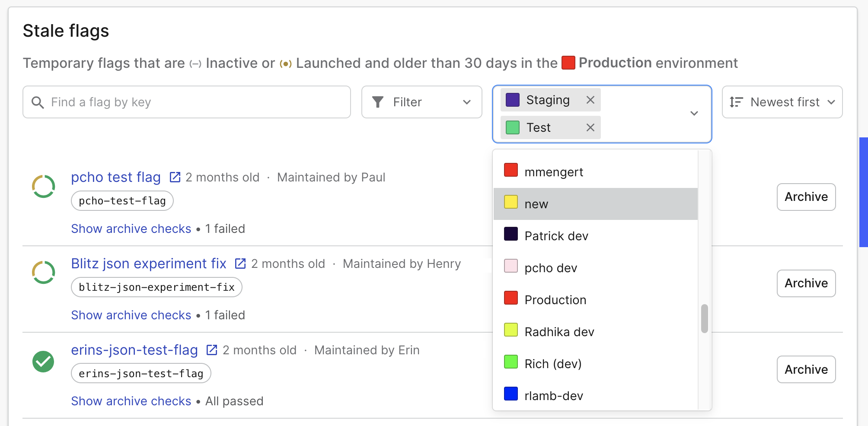Click the circular status indicator on pcho test flag
The image size is (868, 426).
click(x=43, y=186)
